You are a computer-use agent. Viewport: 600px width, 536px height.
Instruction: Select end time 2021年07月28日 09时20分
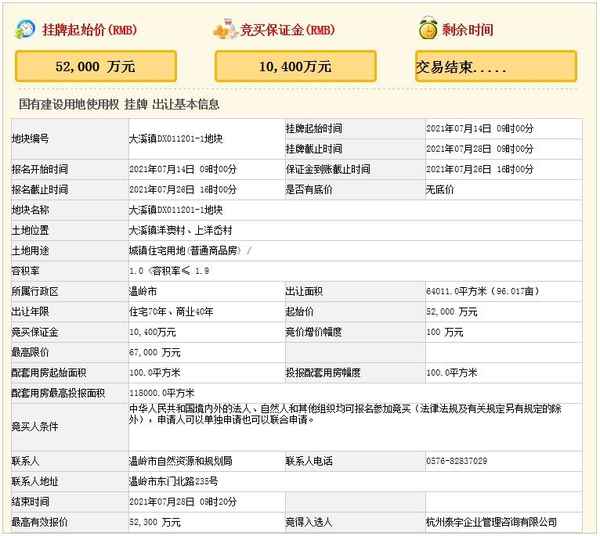point(183,502)
